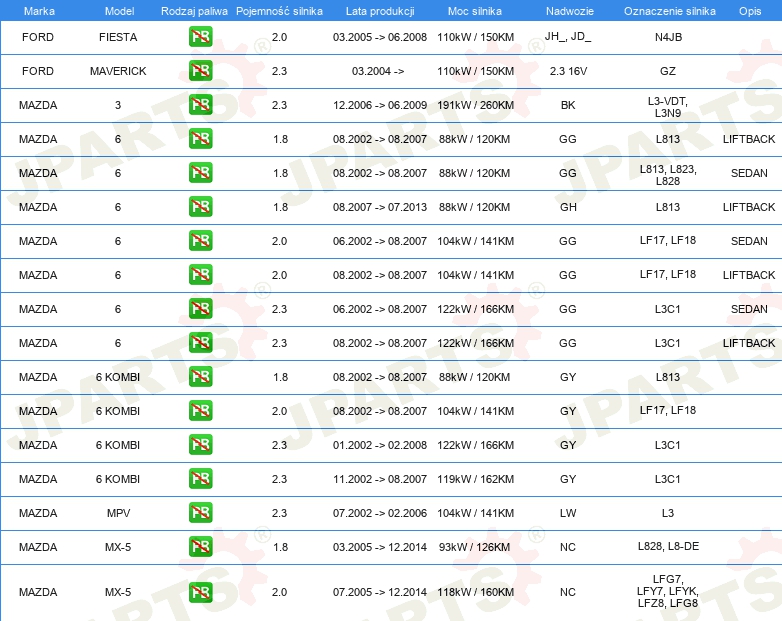782x621 pixels.
Task: Click power value 119kW / 162KM
Action: click(476, 479)
